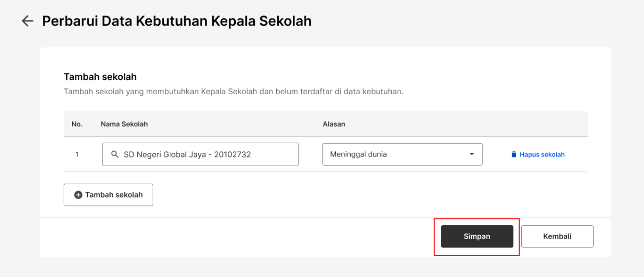The image size is (644, 277).
Task: Click the trash icon beside Hapus sekolah
Action: [514, 155]
